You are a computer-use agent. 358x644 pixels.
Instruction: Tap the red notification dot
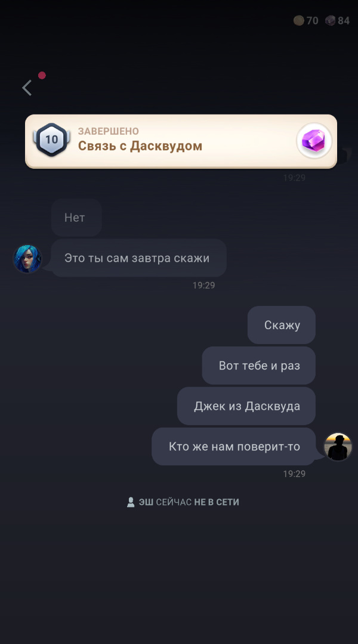point(42,76)
